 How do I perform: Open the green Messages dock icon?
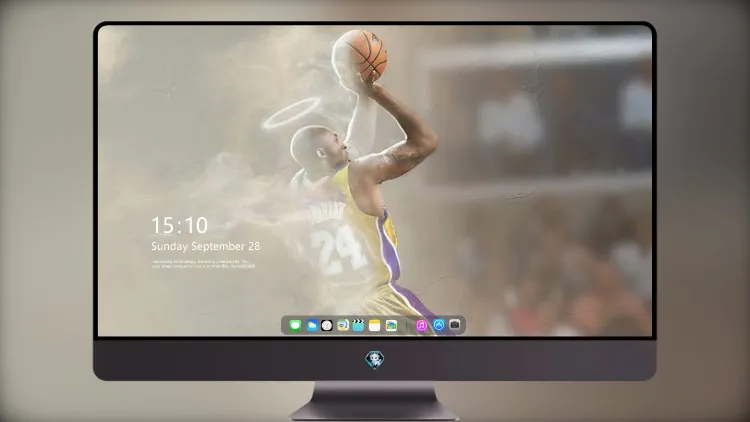(x=295, y=325)
